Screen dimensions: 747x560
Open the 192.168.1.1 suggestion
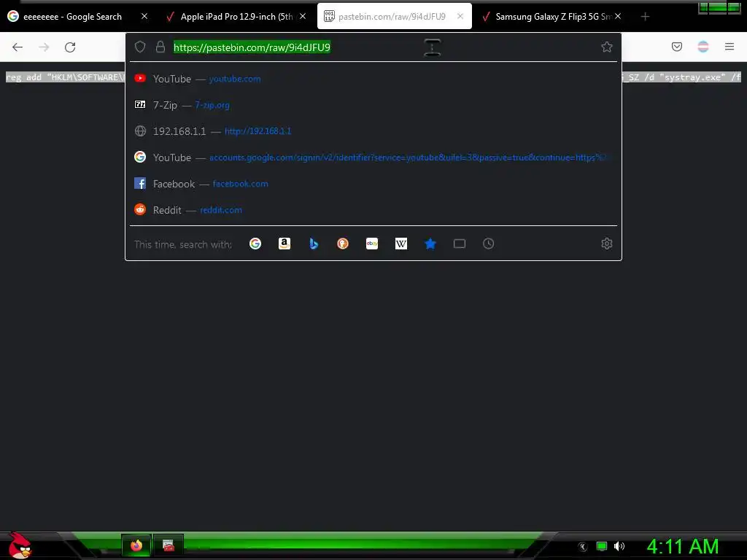(373, 131)
